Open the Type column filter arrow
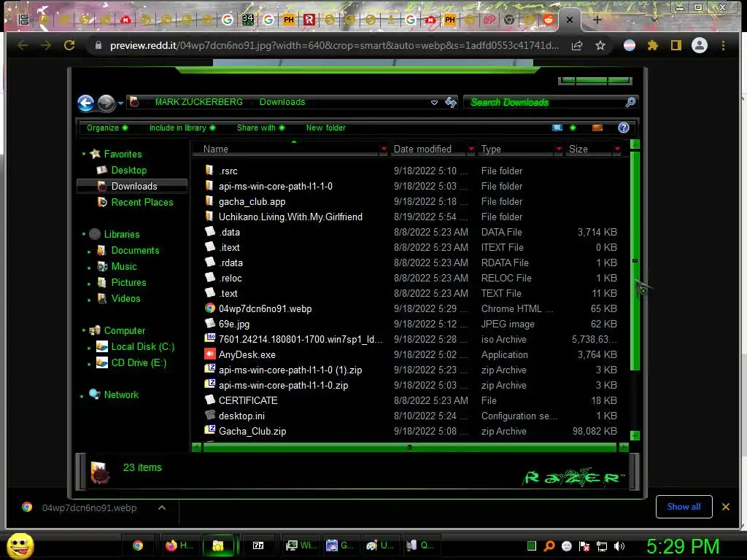The height and width of the screenshot is (560, 747). point(559,149)
